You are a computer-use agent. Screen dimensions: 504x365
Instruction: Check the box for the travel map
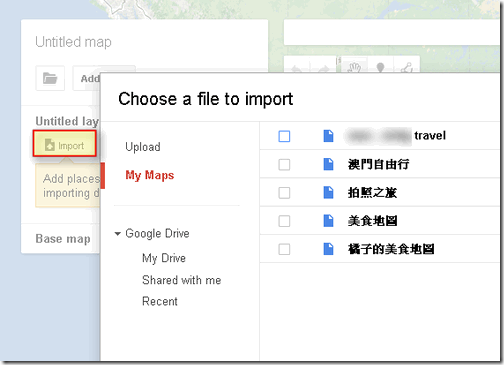coord(284,136)
